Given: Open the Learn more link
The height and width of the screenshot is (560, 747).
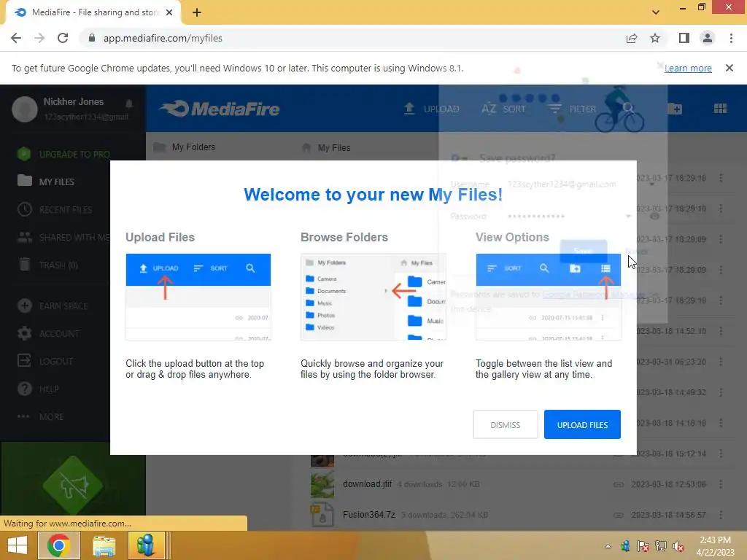Looking at the screenshot, I should (688, 68).
